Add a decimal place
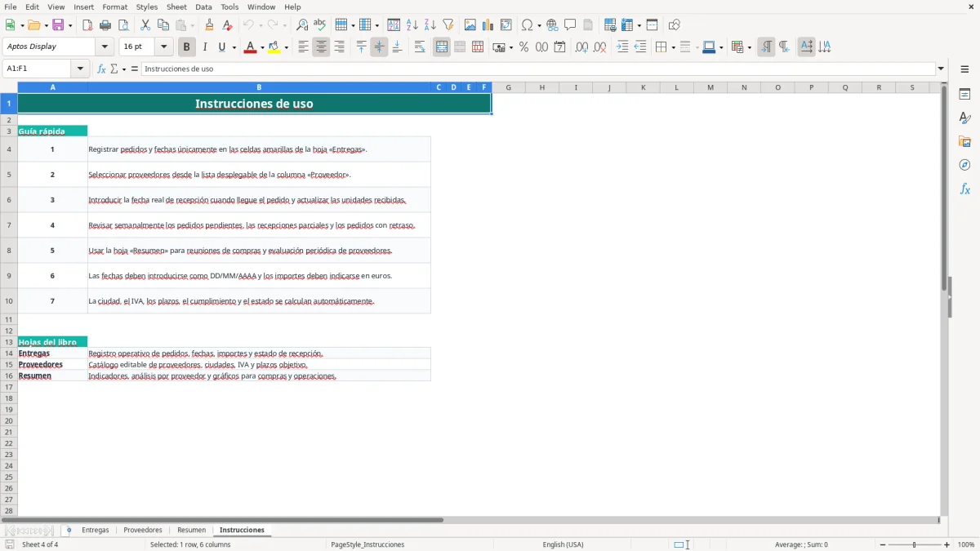This screenshot has width=980, height=551. click(x=581, y=47)
